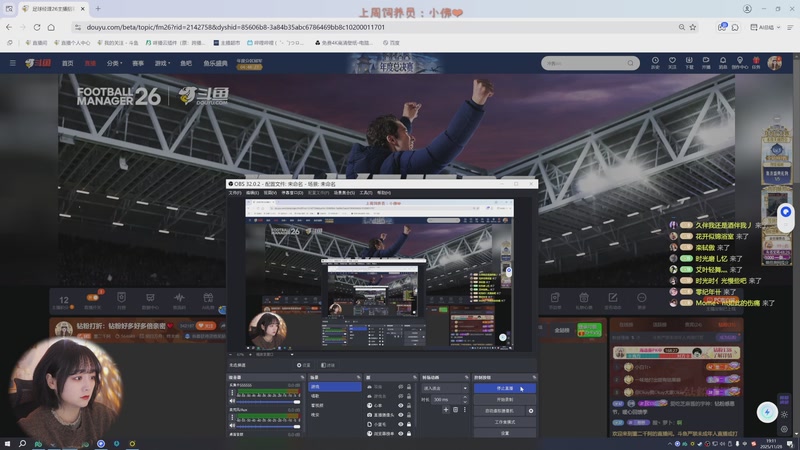This screenshot has height=450, width=800.
Task: Increase the transition duration with up stepper
Action: tap(464, 397)
